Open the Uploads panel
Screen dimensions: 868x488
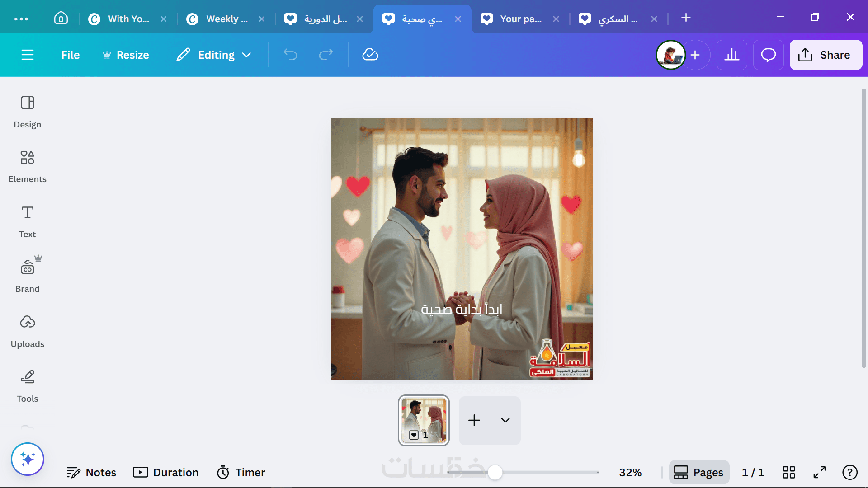27,331
